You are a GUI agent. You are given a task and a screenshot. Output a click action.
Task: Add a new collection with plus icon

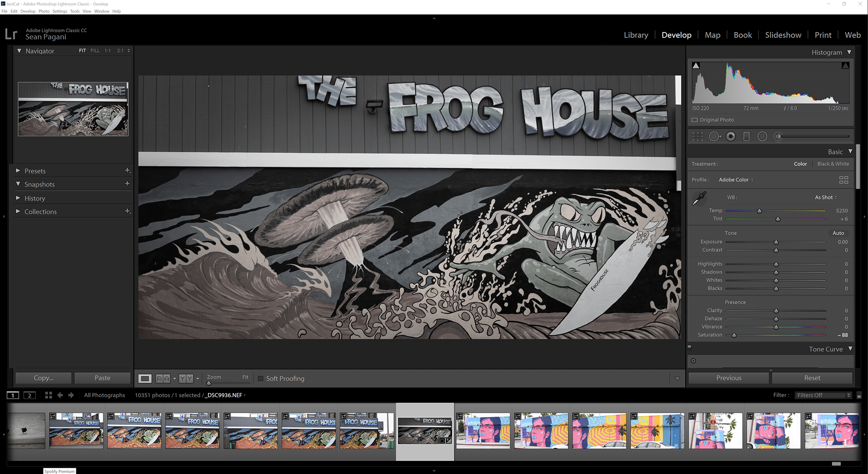pyautogui.click(x=127, y=211)
